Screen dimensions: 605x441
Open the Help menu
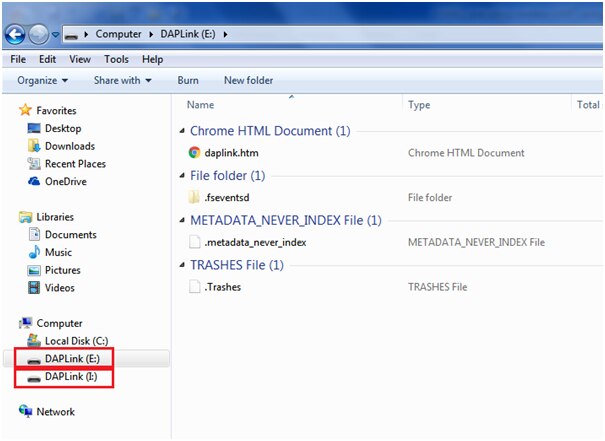(152, 59)
